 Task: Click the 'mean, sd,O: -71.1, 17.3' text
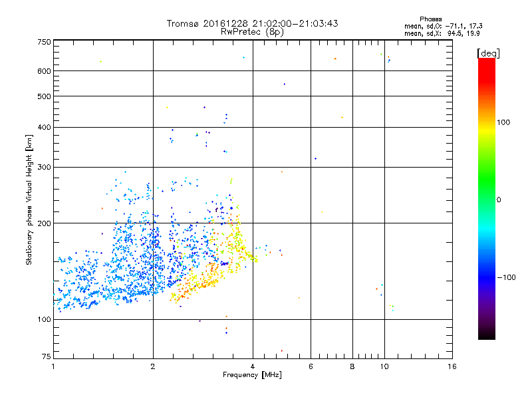point(444,26)
